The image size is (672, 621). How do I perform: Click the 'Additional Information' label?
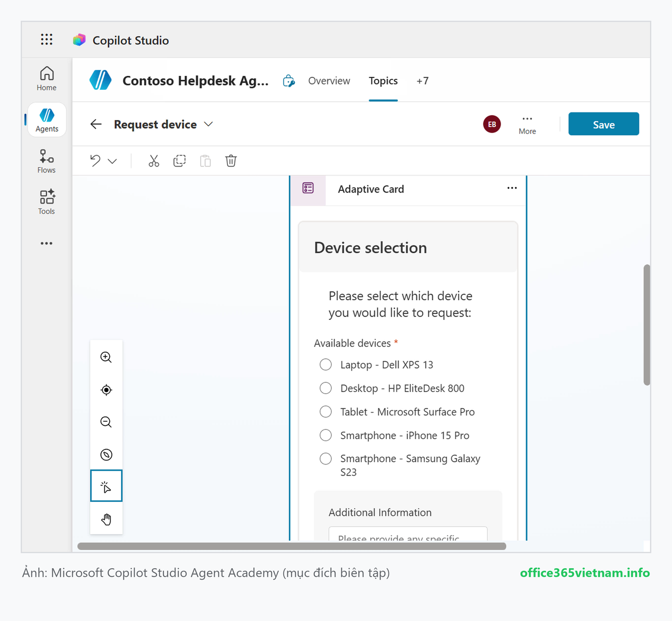click(x=380, y=512)
